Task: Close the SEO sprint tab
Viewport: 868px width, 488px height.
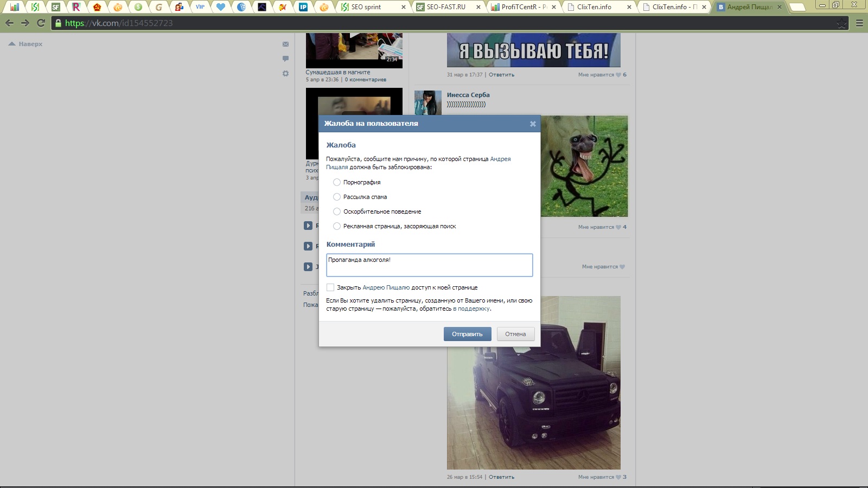Action: (x=403, y=7)
